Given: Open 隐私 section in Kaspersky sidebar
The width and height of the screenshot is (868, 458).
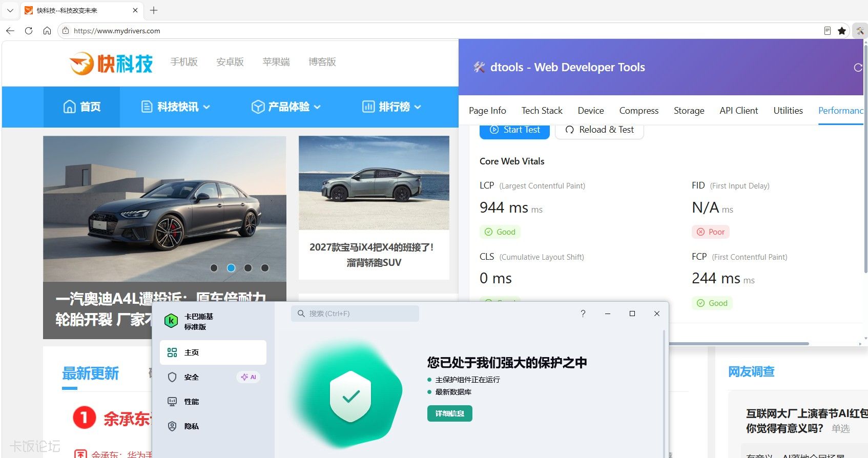Looking at the screenshot, I should pos(213,426).
